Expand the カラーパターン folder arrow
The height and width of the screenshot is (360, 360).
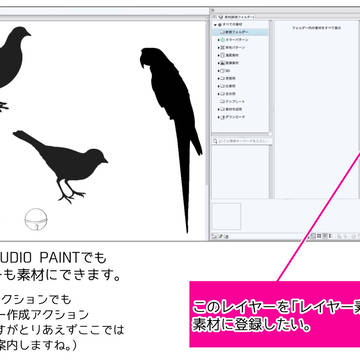tap(219, 40)
